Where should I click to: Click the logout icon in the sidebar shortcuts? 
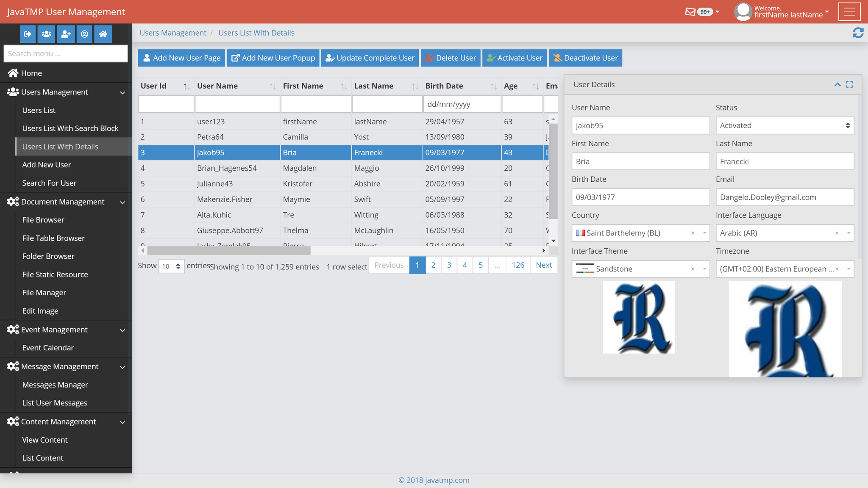(x=28, y=34)
